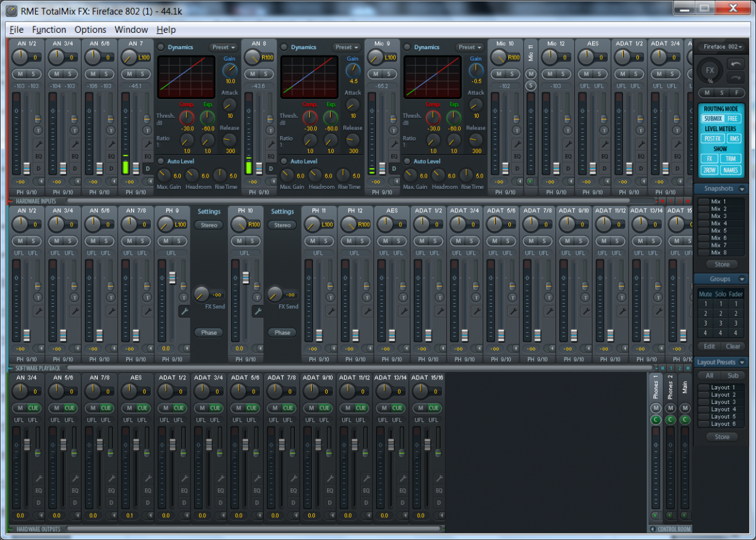The image size is (756, 540).
Task: Open EQ on hardware input Mic 12
Action: 568,156
